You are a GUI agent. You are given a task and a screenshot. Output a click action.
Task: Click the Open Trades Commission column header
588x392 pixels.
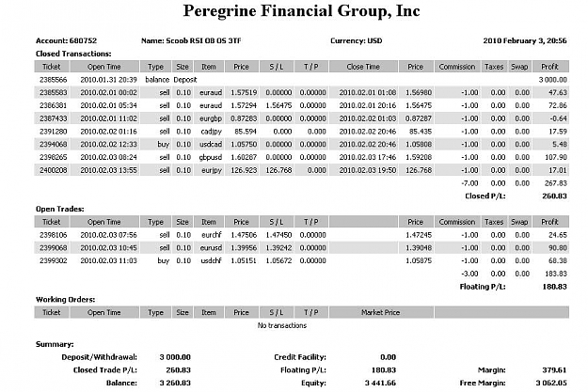click(456, 222)
